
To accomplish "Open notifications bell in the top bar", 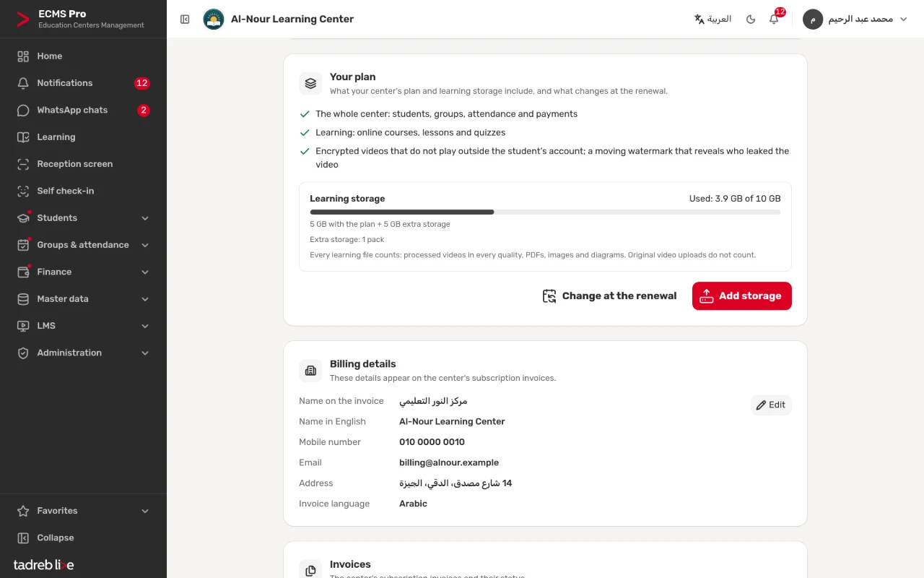I will pyautogui.click(x=774, y=20).
